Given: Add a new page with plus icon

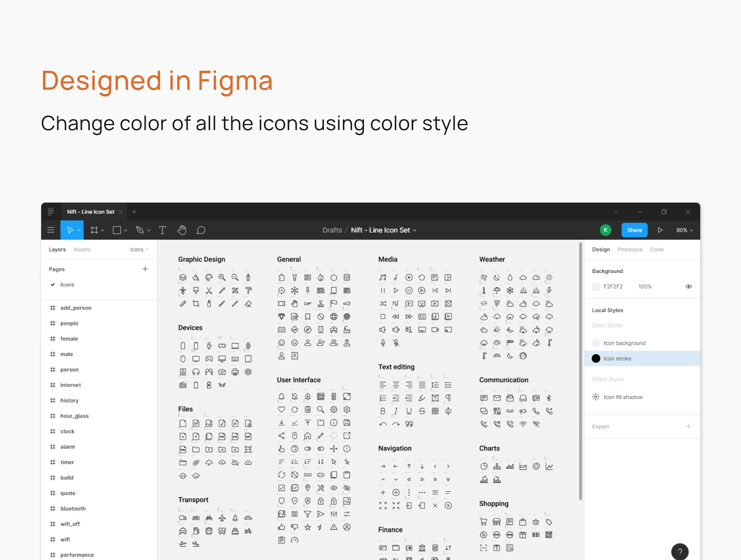Looking at the screenshot, I should tap(145, 269).
